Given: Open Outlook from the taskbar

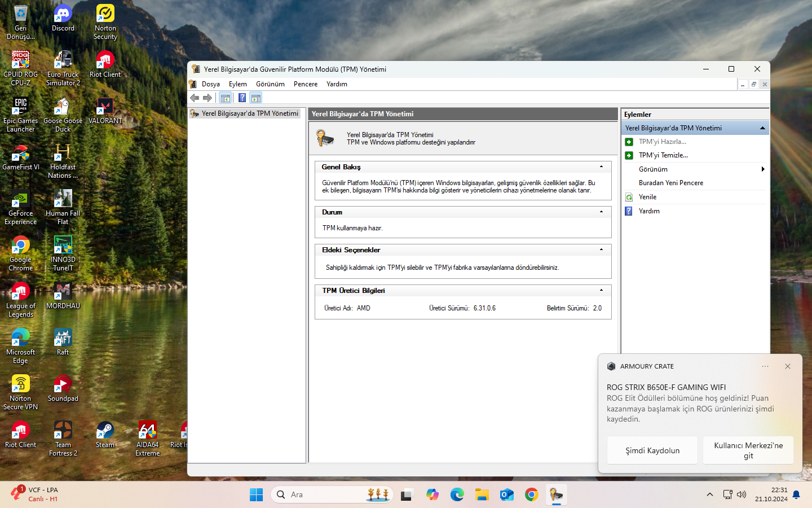Looking at the screenshot, I should [507, 495].
